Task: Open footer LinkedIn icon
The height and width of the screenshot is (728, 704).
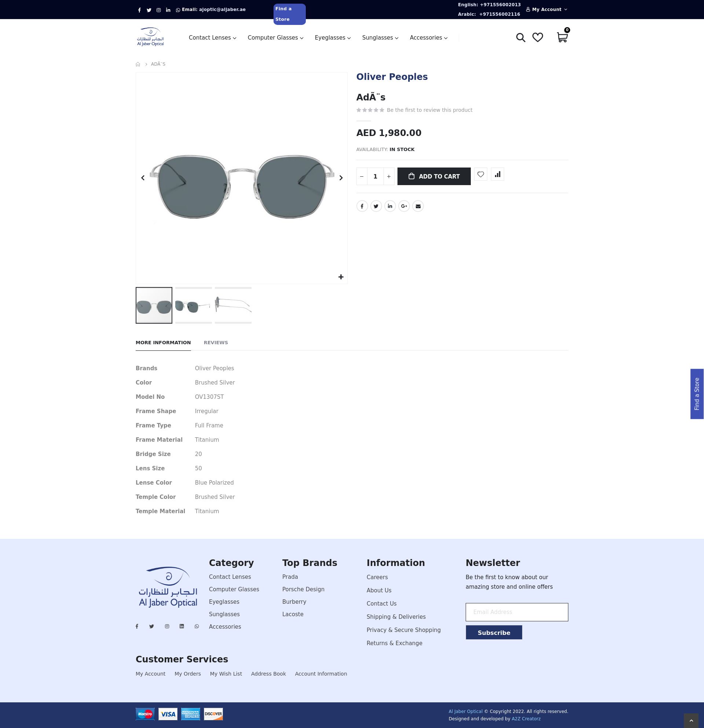Action: 181,626
